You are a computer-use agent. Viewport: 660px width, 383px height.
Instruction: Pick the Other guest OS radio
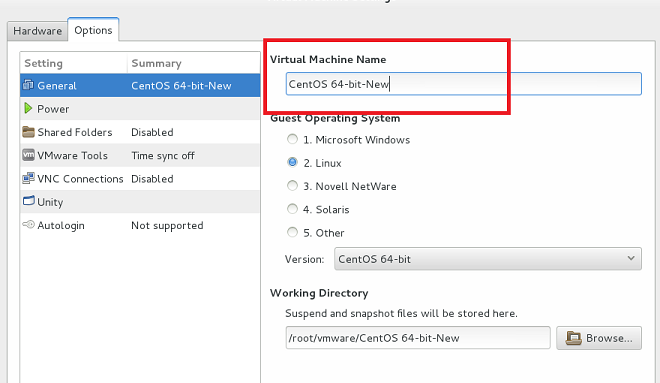tap(292, 232)
